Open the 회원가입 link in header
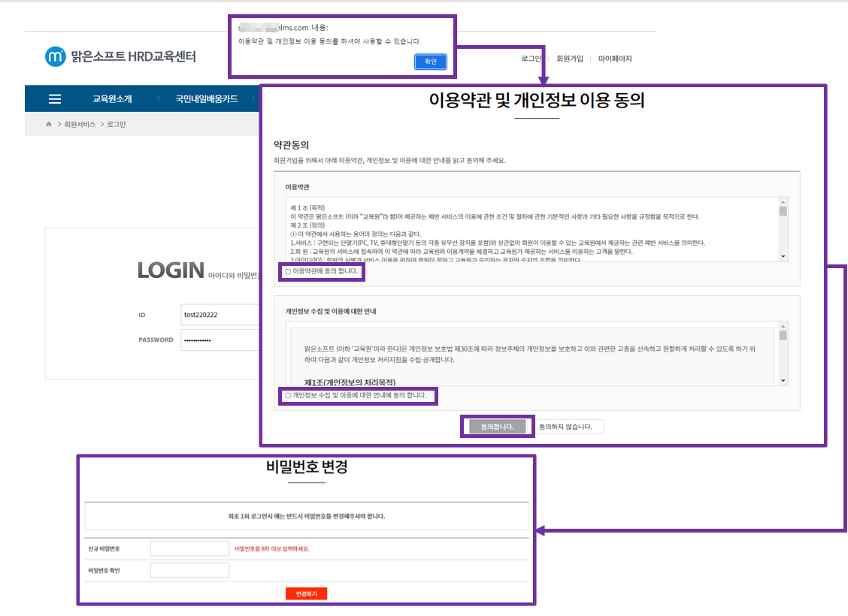 tap(569, 59)
